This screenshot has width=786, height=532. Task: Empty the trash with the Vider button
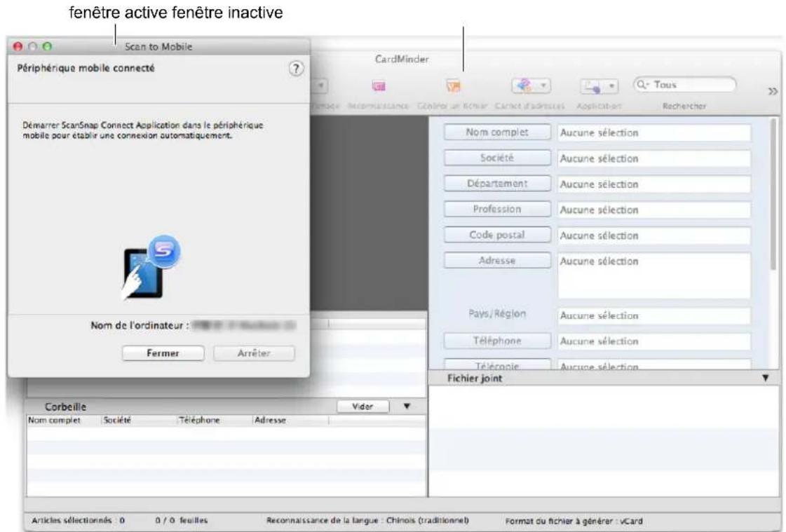[x=363, y=407]
